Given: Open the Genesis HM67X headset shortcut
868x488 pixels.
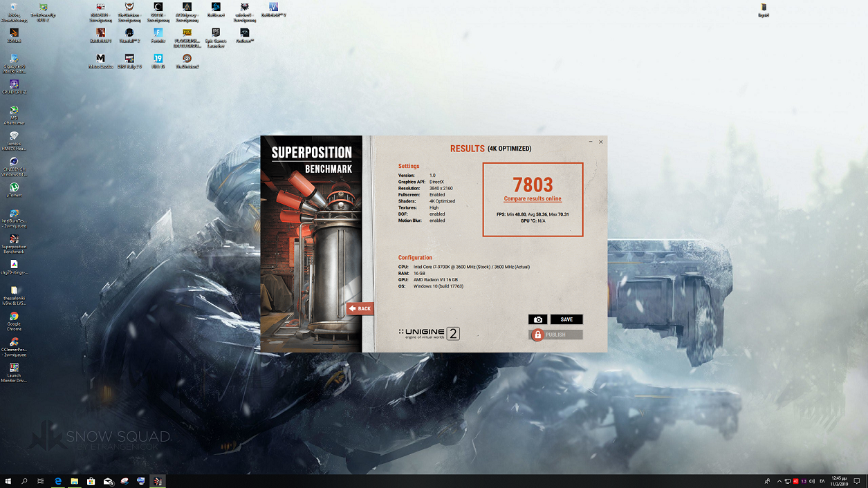Looking at the screenshot, I should [14, 141].
